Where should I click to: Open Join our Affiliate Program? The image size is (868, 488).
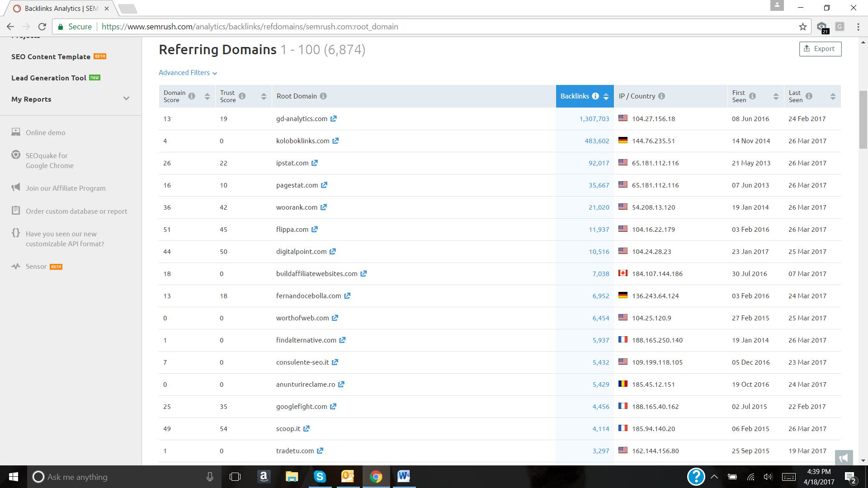(66, 188)
